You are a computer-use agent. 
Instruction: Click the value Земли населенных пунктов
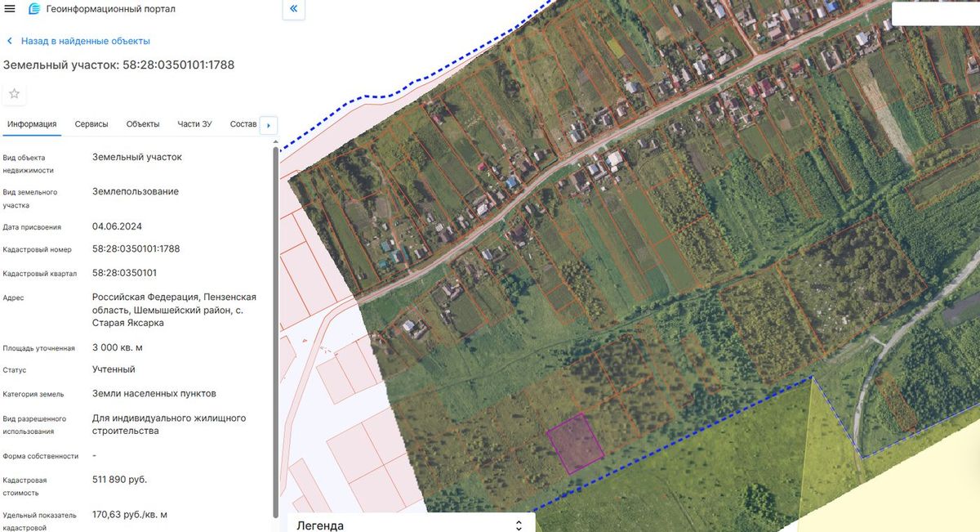coord(154,394)
